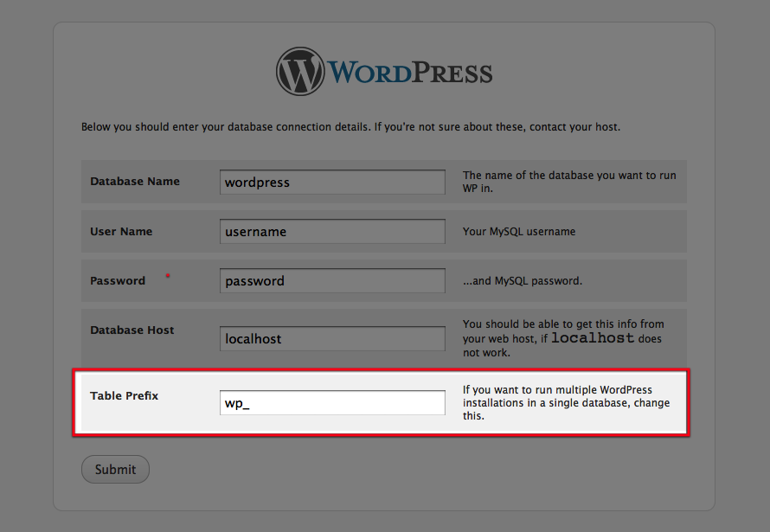Click the Table Prefix input field

[x=332, y=402]
